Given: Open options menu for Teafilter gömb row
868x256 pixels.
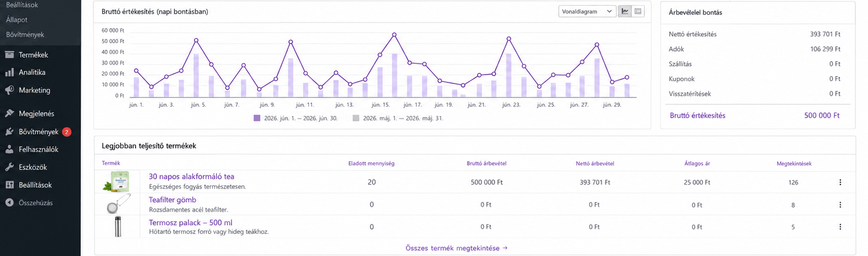Looking at the screenshot, I should pyautogui.click(x=840, y=205).
